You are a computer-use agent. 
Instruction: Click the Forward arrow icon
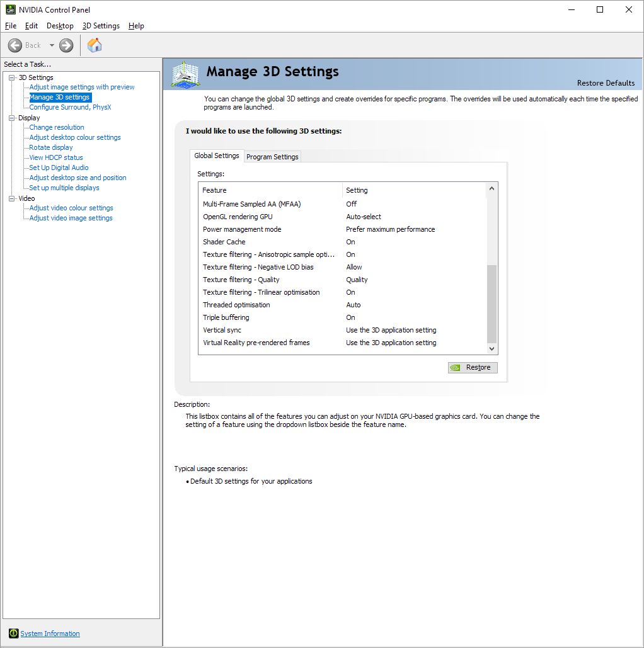click(x=66, y=45)
